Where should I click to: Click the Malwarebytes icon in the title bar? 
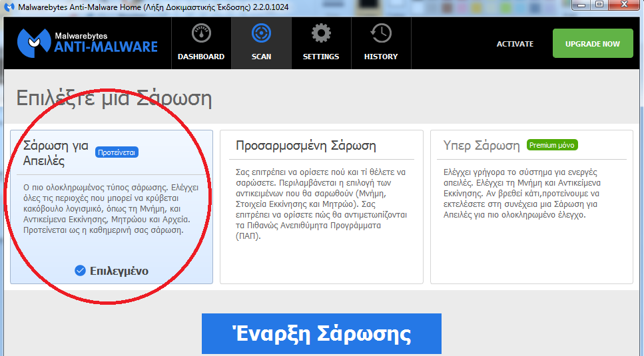[x=9, y=7]
